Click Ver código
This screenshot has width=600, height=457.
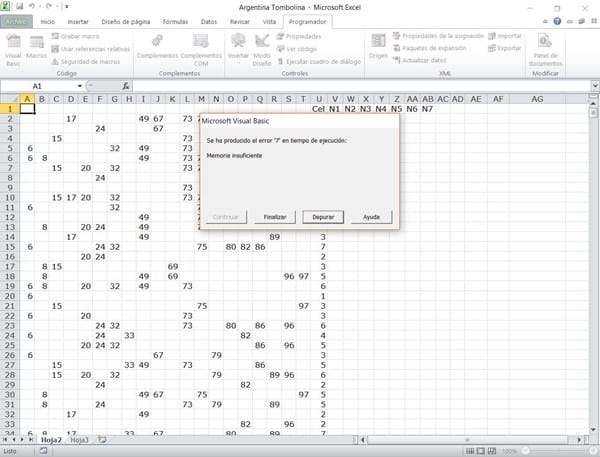point(297,49)
